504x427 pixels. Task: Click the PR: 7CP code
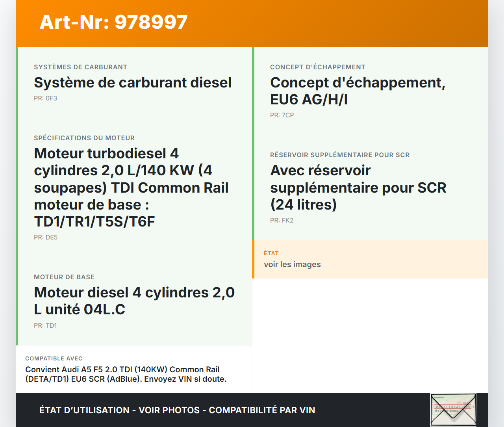point(282,115)
